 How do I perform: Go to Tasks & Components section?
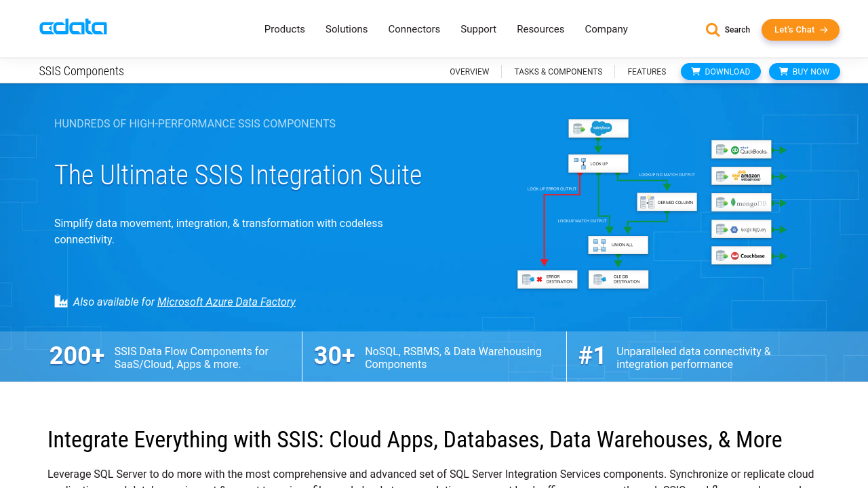point(558,72)
